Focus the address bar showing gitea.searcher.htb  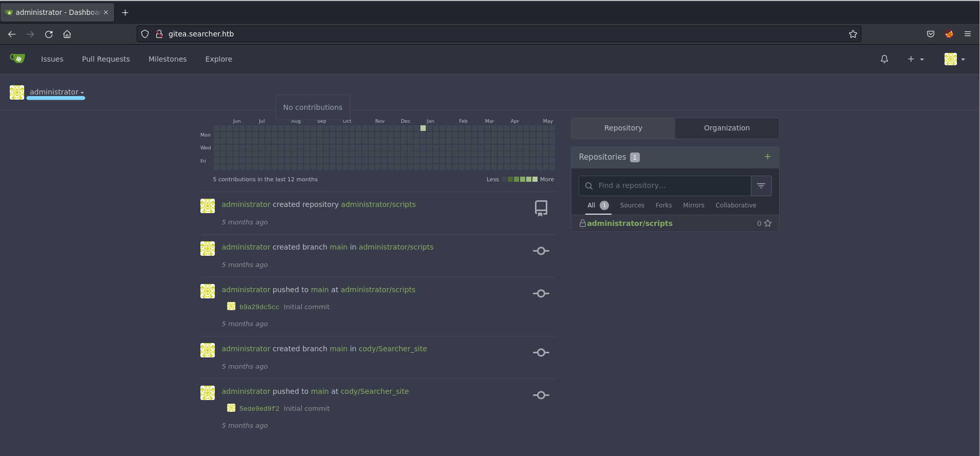[498, 34]
